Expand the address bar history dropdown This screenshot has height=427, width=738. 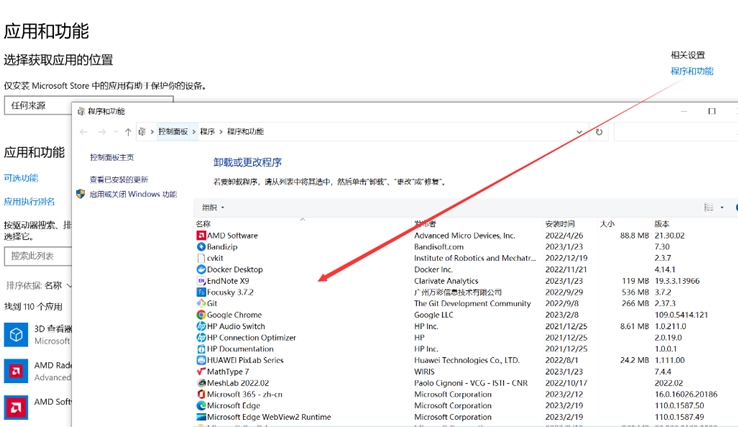tap(579, 132)
